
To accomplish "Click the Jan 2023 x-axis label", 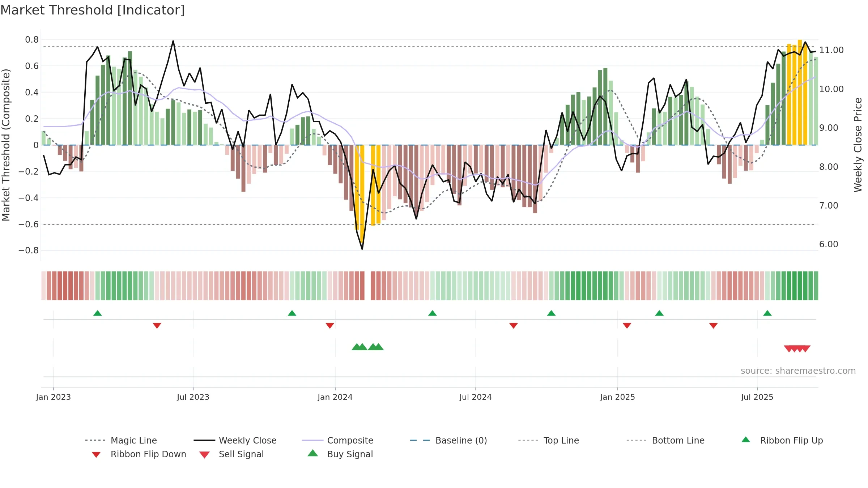I will [x=54, y=397].
